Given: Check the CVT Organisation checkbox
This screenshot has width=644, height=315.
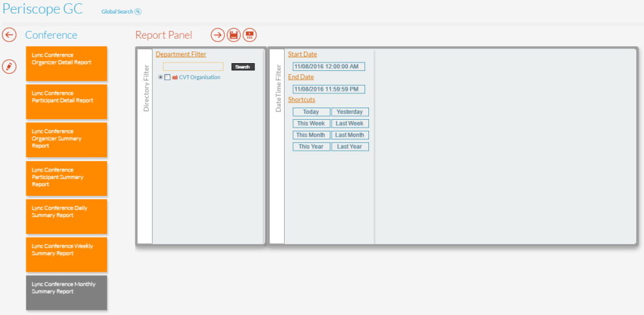Looking at the screenshot, I should [167, 77].
